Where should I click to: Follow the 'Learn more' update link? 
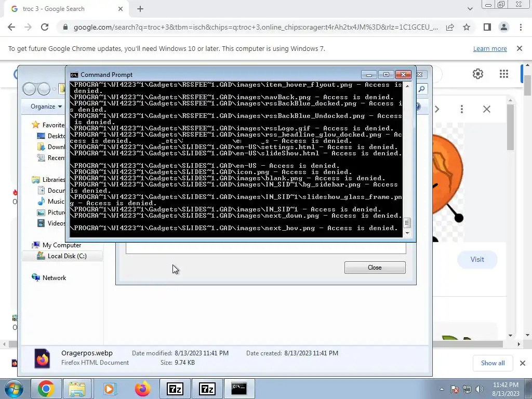click(490, 48)
